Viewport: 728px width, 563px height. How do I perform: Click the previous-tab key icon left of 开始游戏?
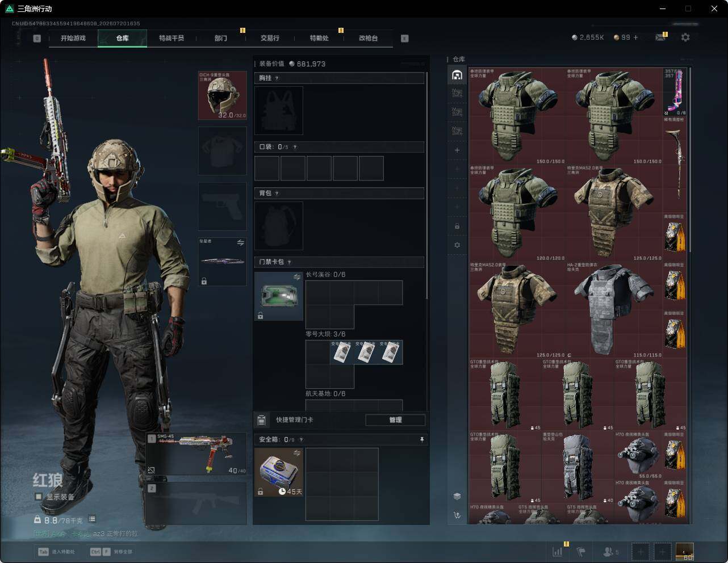point(37,39)
